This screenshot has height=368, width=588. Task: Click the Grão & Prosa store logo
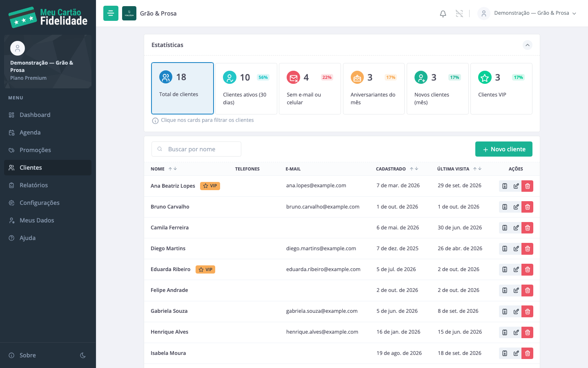[x=129, y=13]
